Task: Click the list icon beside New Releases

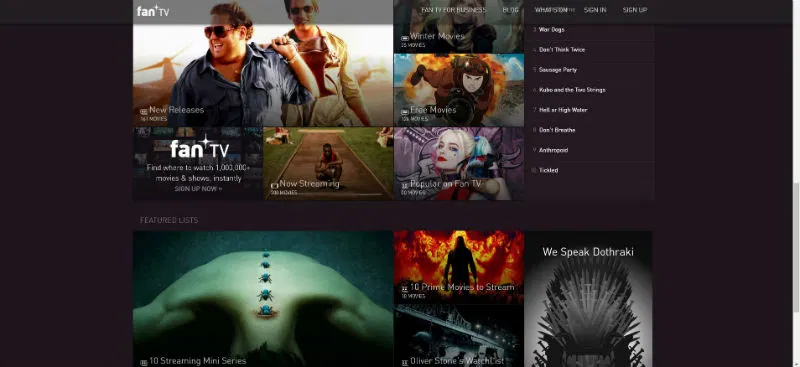Action: click(144, 111)
